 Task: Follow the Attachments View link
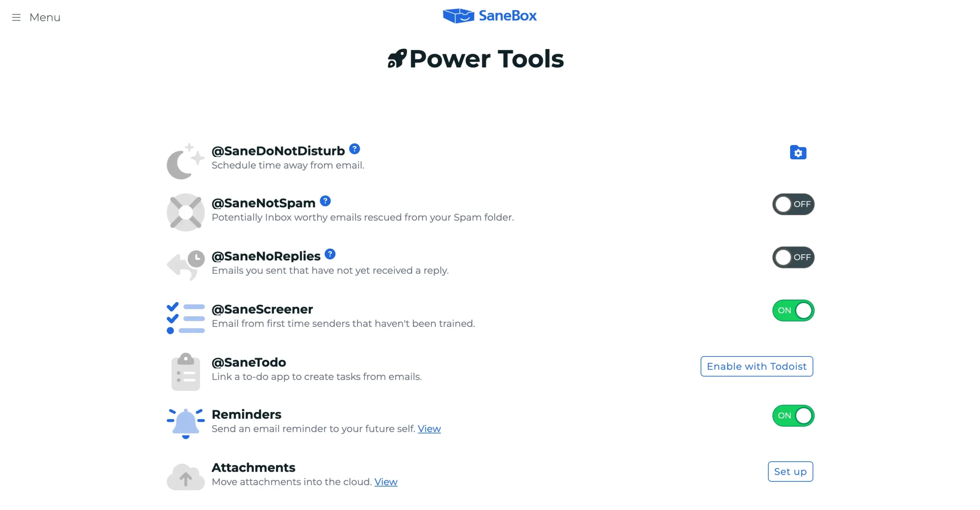pos(386,482)
